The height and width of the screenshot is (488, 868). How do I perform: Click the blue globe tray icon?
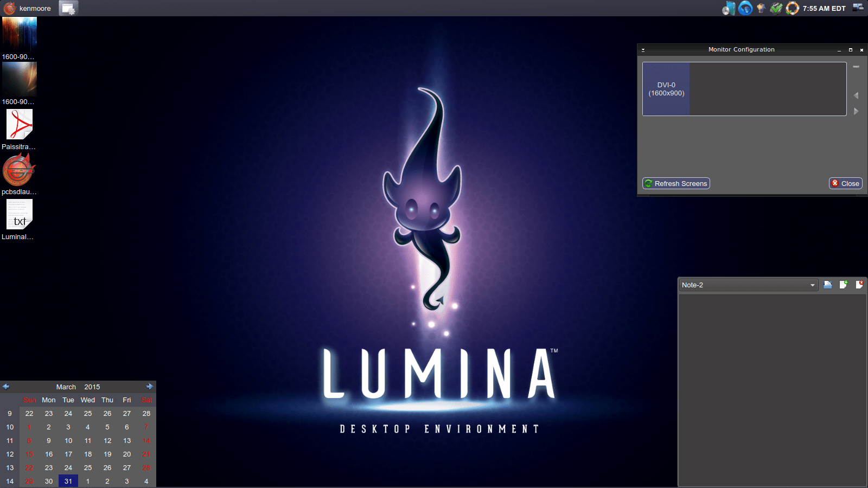pyautogui.click(x=745, y=8)
